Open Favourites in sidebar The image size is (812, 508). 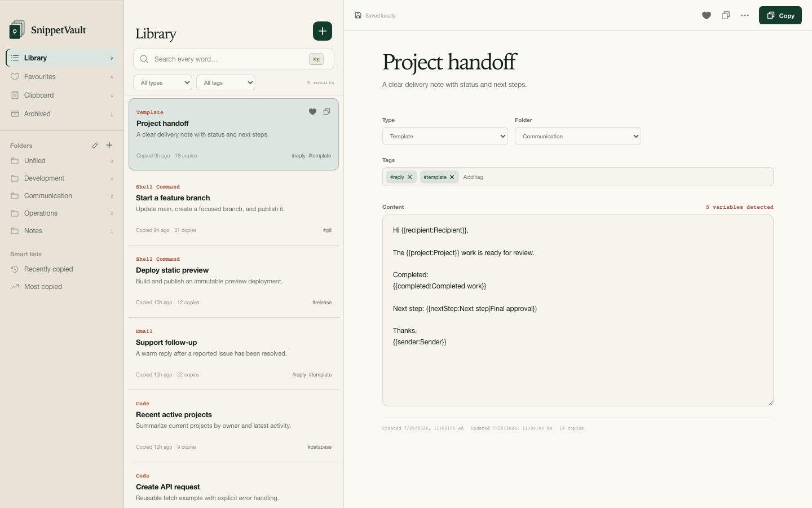[x=62, y=77]
